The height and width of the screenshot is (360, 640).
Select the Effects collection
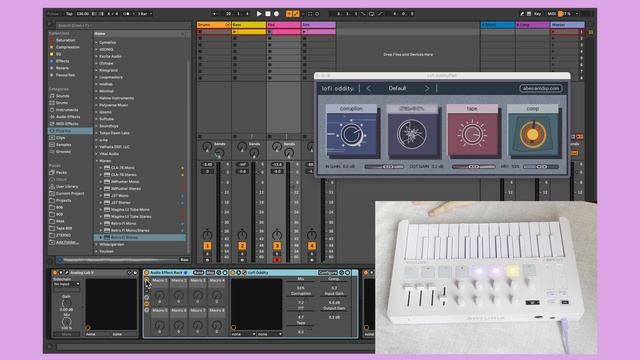pos(62,61)
